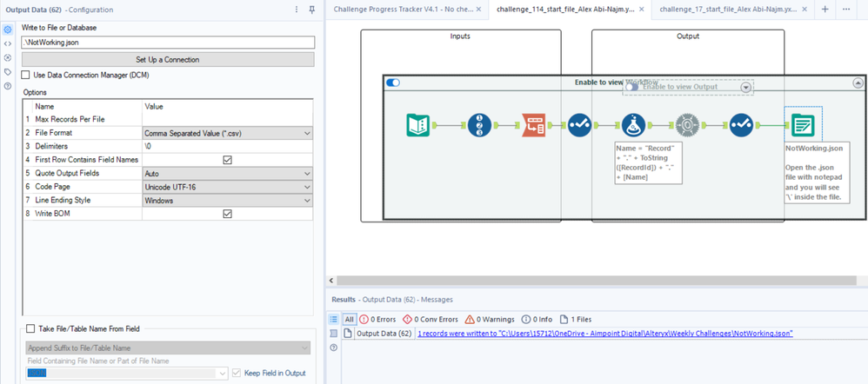Close the Challenge Progress Tracker tab
Viewport: 868px width, 384px height.
point(479,10)
